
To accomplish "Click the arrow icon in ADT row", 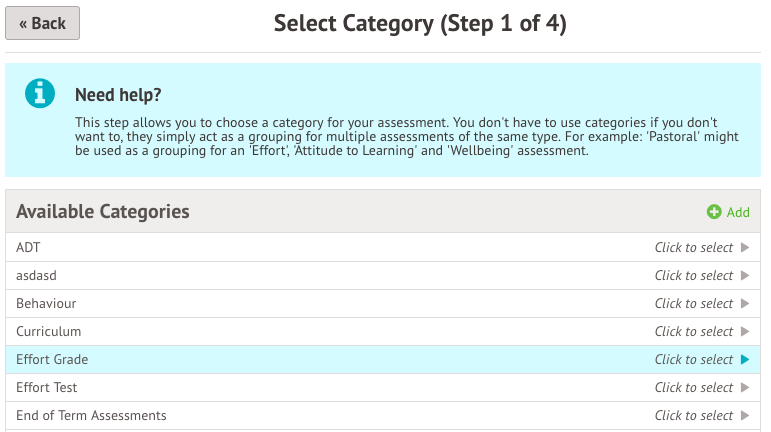I will 744,247.
